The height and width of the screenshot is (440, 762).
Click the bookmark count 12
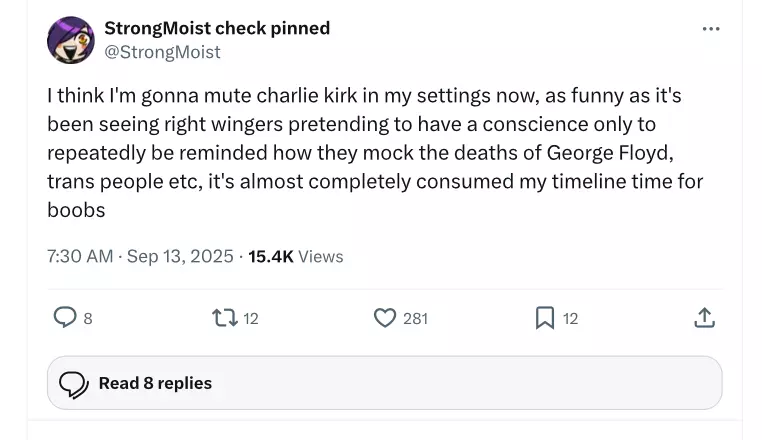(x=571, y=318)
